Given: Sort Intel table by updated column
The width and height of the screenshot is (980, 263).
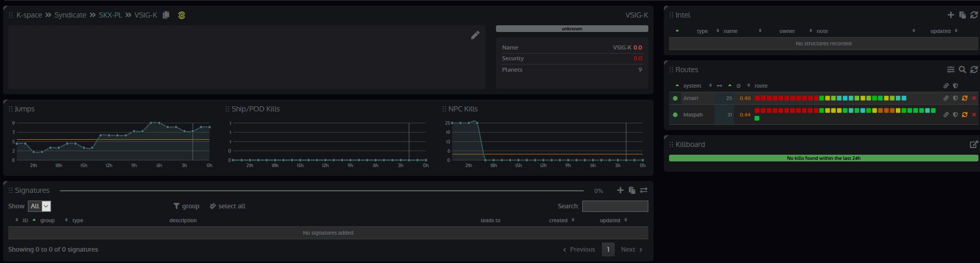Looking at the screenshot, I should click(940, 31).
